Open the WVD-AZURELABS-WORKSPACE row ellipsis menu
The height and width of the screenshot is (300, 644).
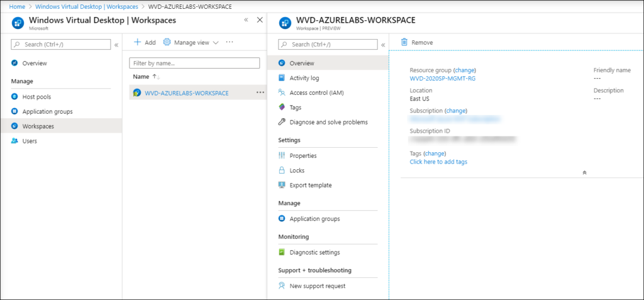[260, 92]
